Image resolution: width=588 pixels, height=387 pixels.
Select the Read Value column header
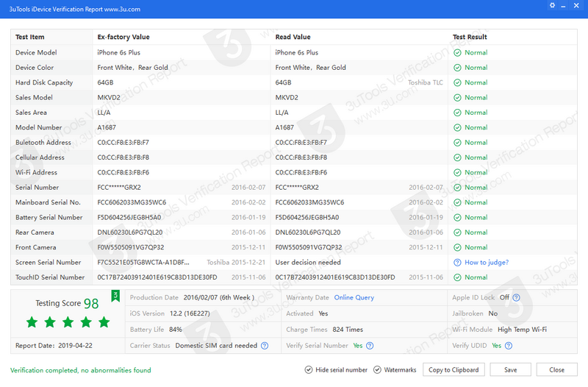(x=293, y=38)
